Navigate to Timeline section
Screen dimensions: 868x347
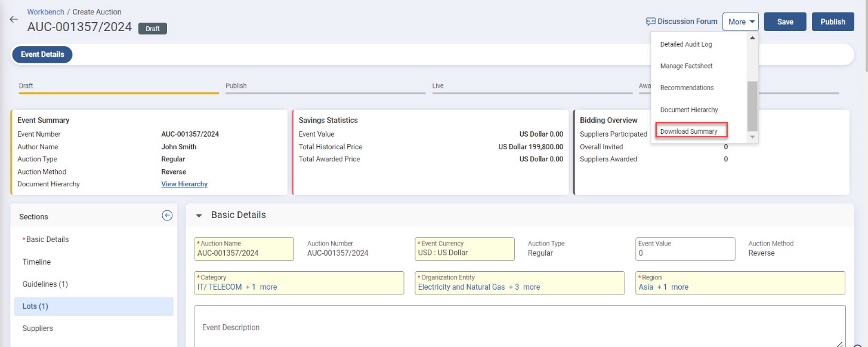(36, 262)
